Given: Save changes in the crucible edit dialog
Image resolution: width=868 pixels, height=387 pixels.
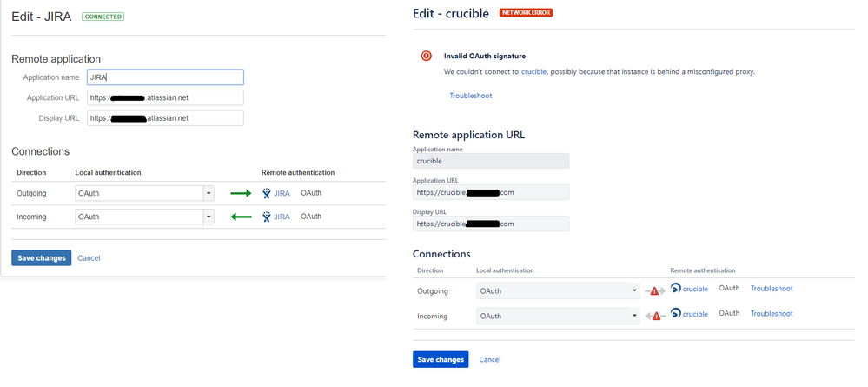Looking at the screenshot, I should coord(441,359).
